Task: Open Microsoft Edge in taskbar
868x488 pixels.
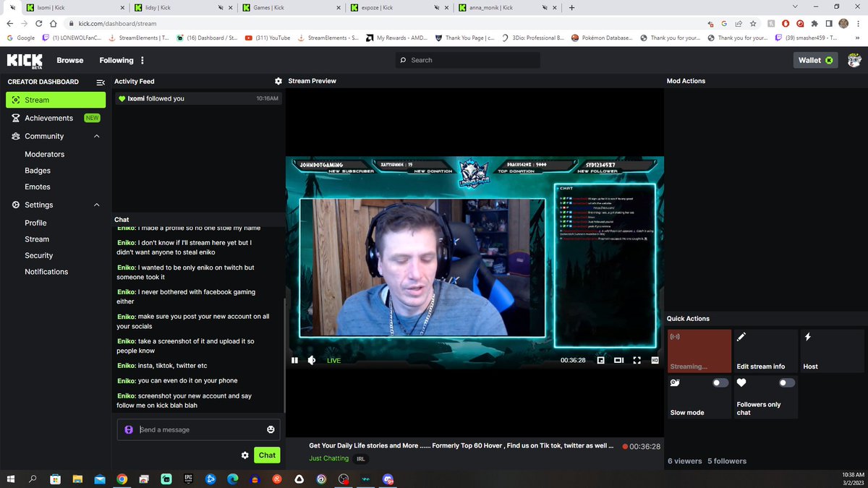Action: pyautogui.click(x=233, y=479)
